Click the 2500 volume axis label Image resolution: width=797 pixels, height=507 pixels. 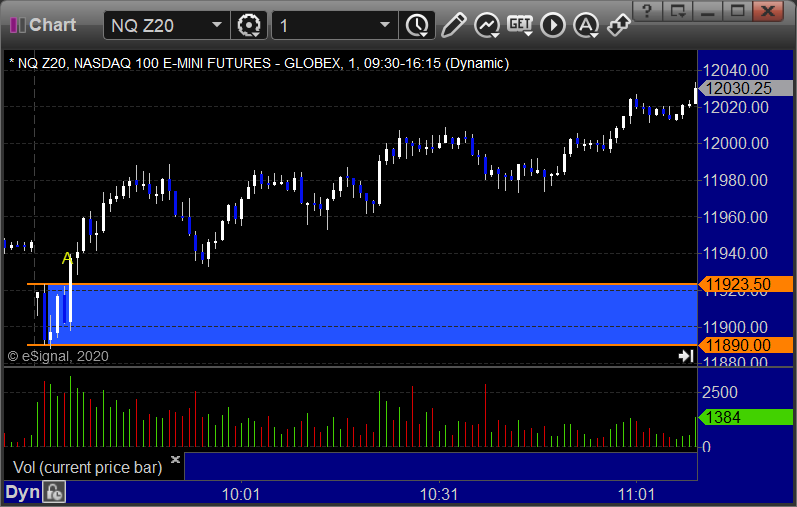[x=719, y=392]
